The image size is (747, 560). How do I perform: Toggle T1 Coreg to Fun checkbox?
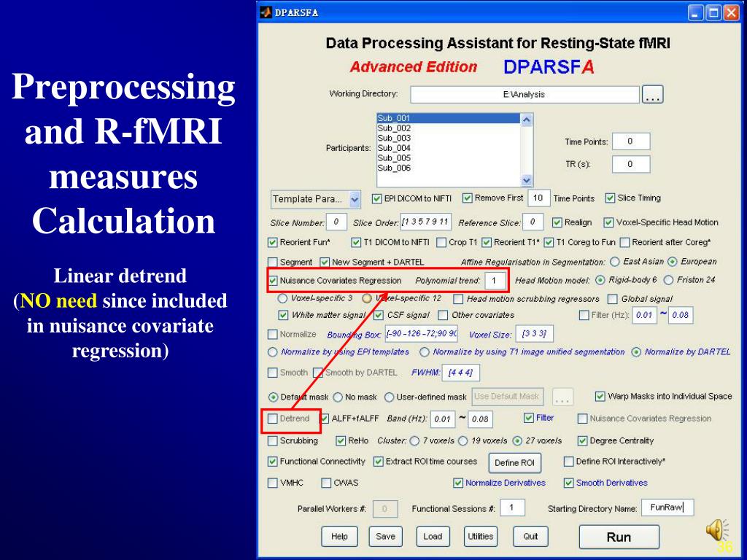coord(549,242)
